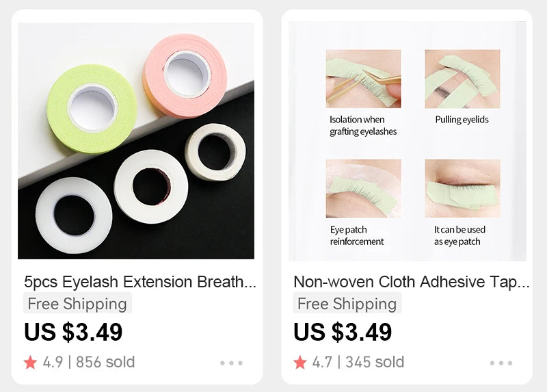Click the 4.7 rating star icon
Image resolution: width=547 pixels, height=392 pixels.
(x=299, y=363)
